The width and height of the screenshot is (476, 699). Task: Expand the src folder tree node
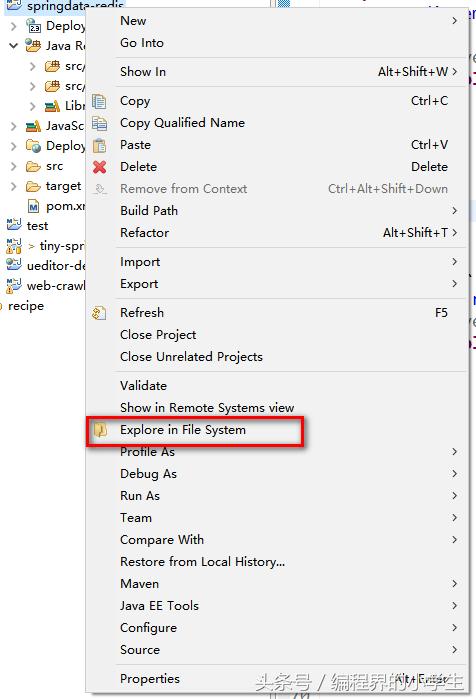(13, 166)
